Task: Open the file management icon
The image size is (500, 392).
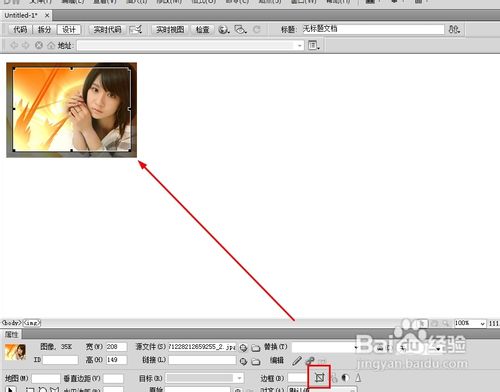Action: pos(454,29)
